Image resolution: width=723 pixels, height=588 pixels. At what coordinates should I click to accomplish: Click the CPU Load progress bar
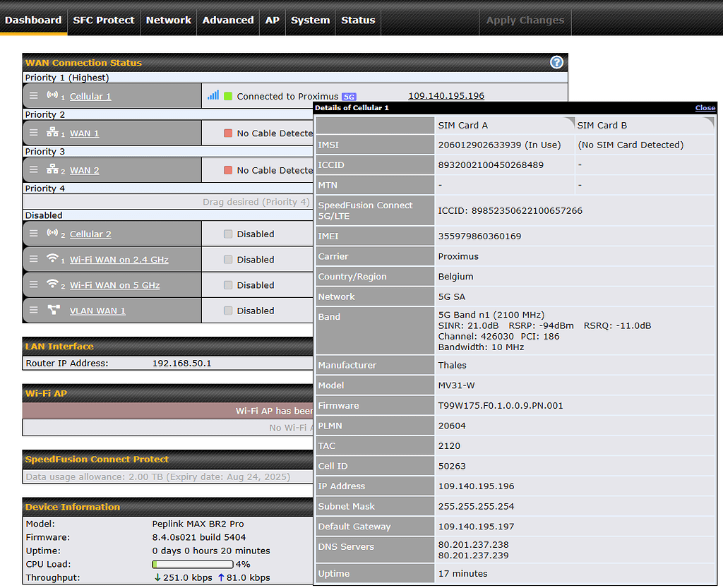191,564
